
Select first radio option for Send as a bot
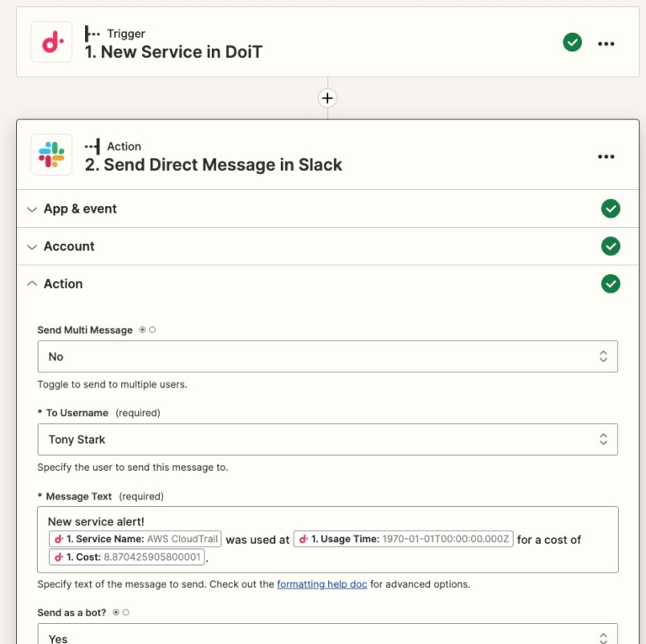point(116,613)
